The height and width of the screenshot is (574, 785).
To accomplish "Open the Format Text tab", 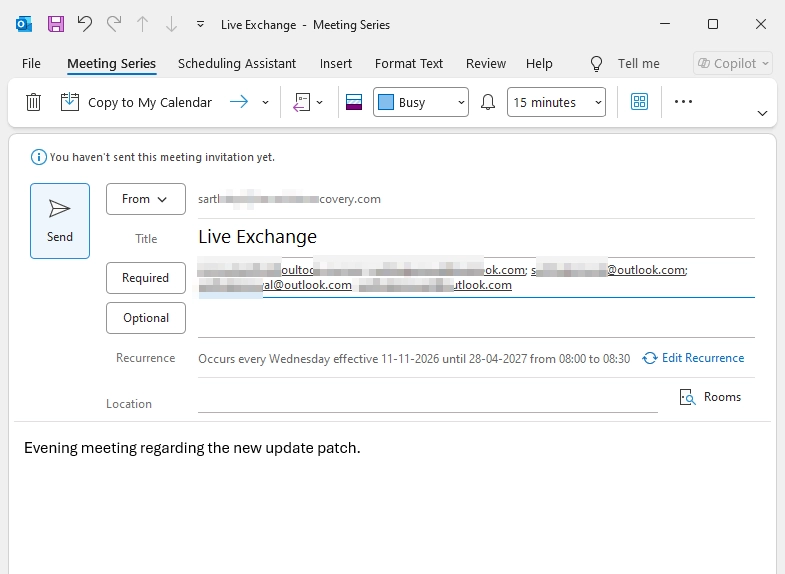I will 409,64.
